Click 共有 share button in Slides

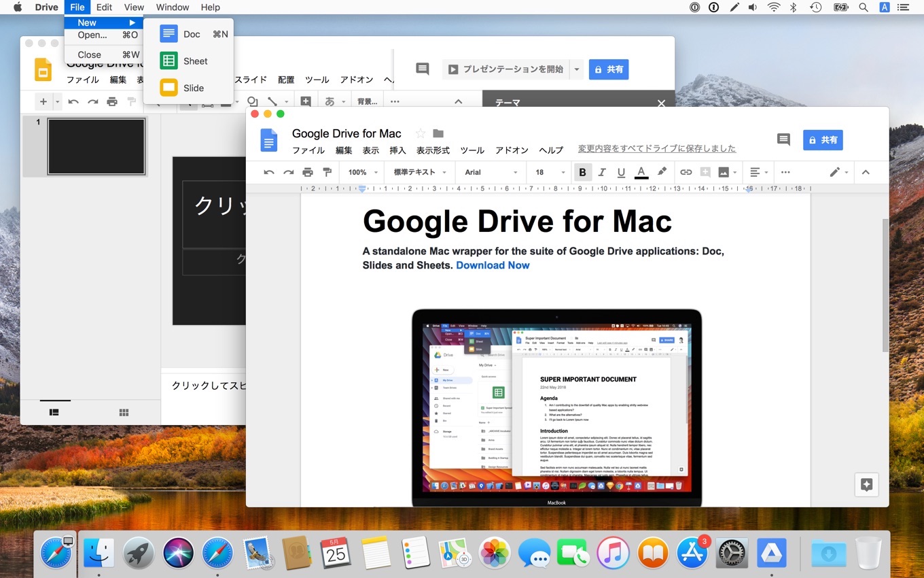click(x=609, y=69)
